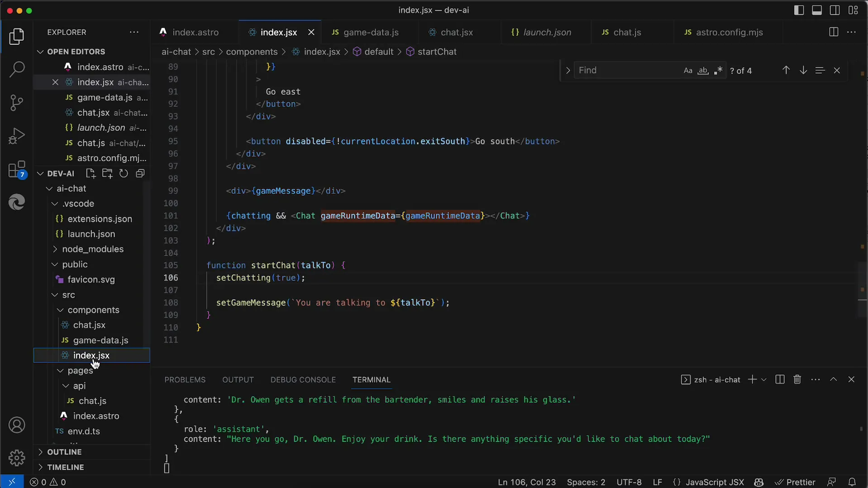Click the New Folder icon in DEV-AI

click(x=107, y=173)
